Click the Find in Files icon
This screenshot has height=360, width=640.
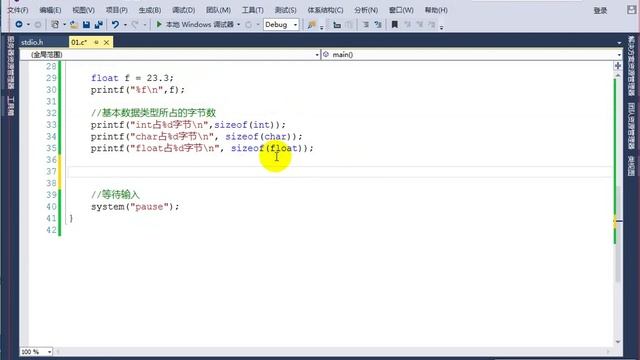(x=312, y=24)
